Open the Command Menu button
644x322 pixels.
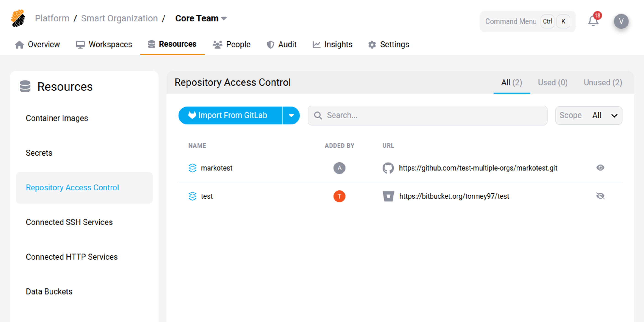(x=528, y=21)
